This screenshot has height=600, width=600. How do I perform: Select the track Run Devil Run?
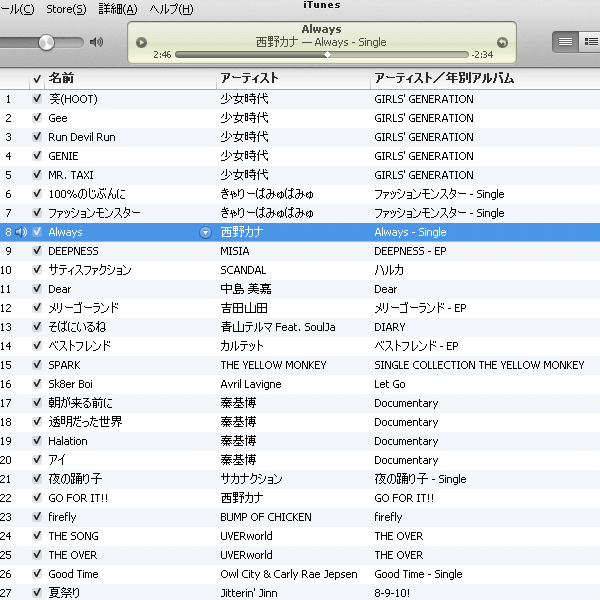tap(82, 137)
